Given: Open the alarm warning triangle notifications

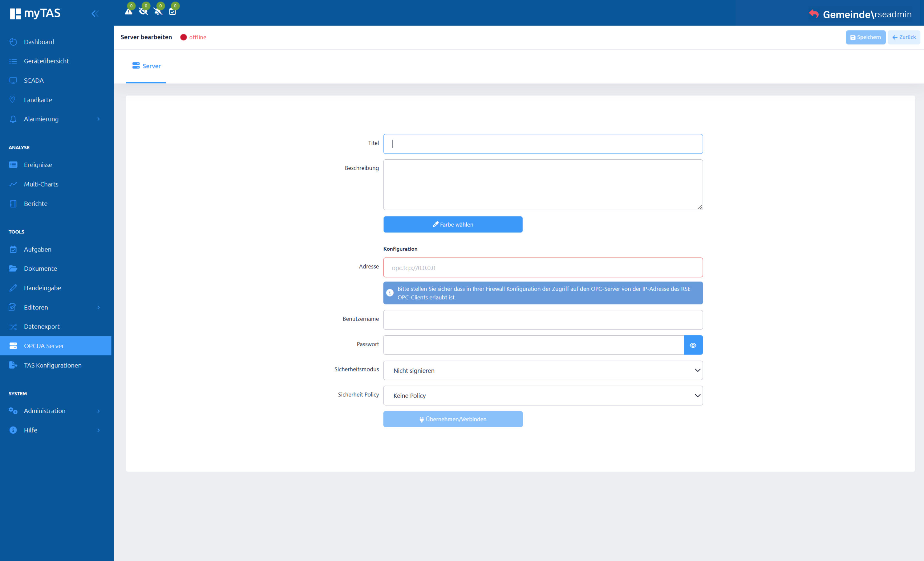Looking at the screenshot, I should coord(129,11).
